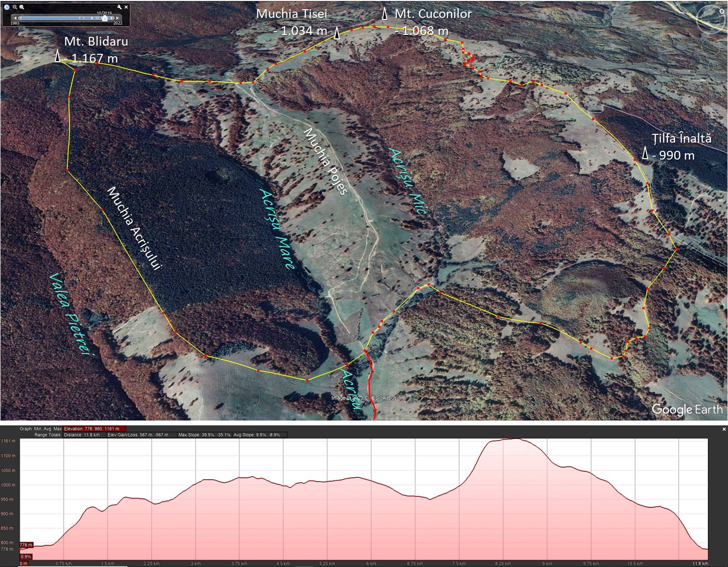Jump to previous imagery date
Image resolution: width=728 pixels, height=567 pixels.
(15, 18)
